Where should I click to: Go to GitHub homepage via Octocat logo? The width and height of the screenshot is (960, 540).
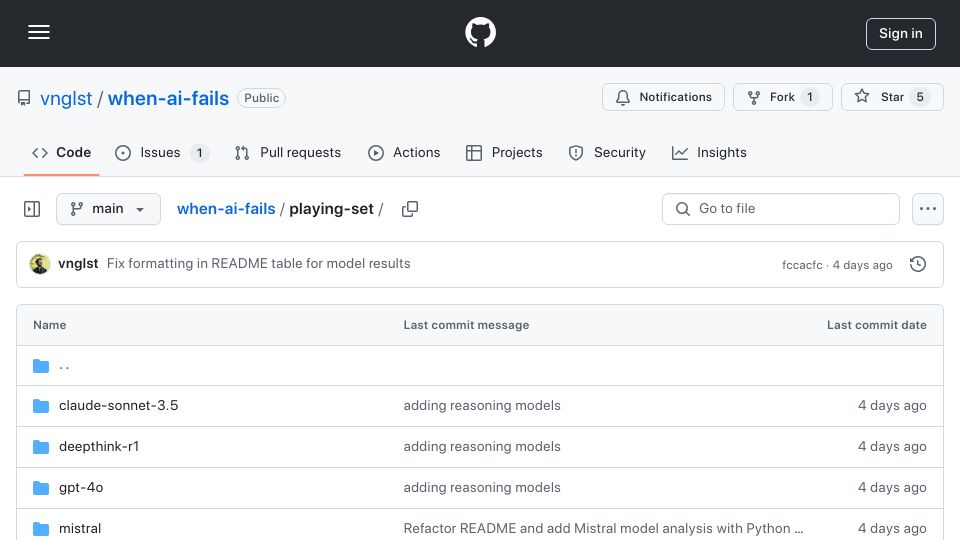pos(480,32)
